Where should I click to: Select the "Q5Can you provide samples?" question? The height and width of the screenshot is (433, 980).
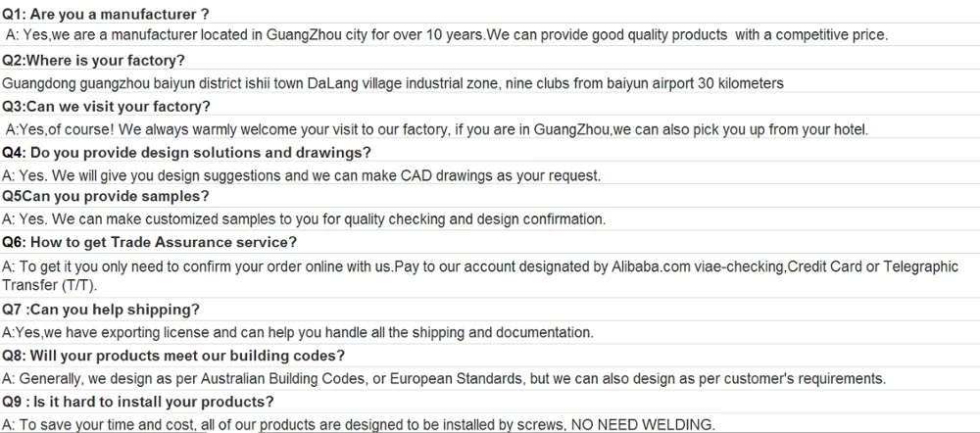[106, 197]
